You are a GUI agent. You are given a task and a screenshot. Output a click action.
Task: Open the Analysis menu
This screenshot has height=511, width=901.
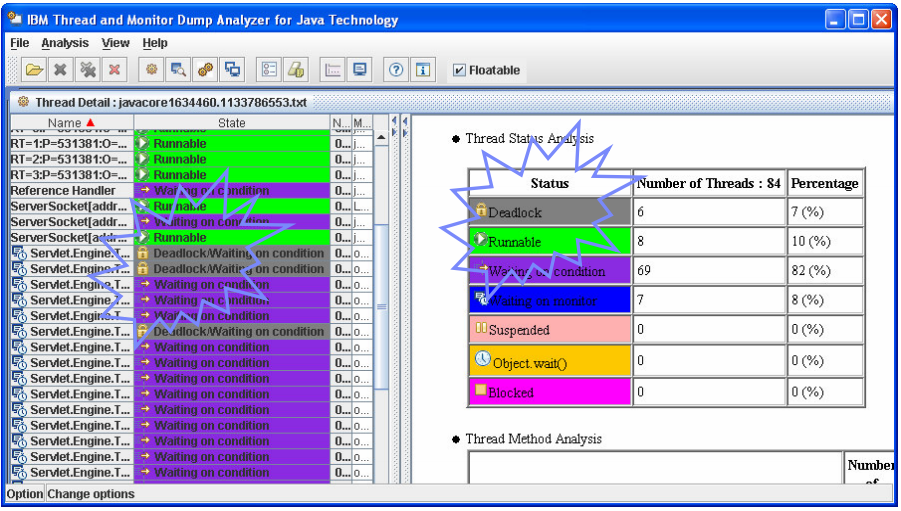pyautogui.click(x=65, y=43)
